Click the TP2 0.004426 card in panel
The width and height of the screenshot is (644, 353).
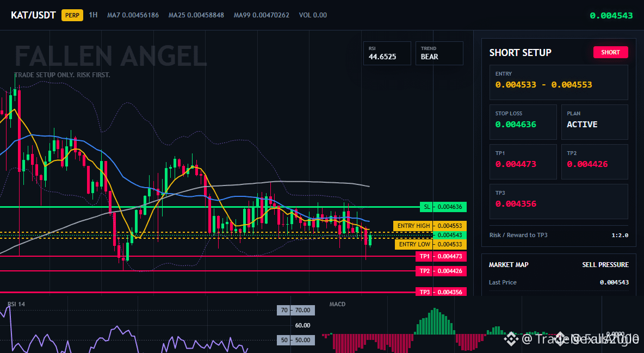click(x=595, y=162)
